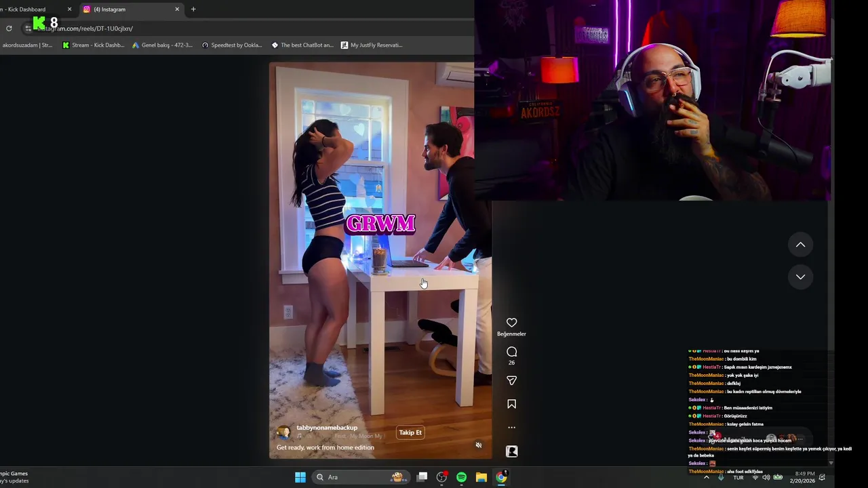
Task: Click the microphone tray icon
Action: pyautogui.click(x=721, y=477)
